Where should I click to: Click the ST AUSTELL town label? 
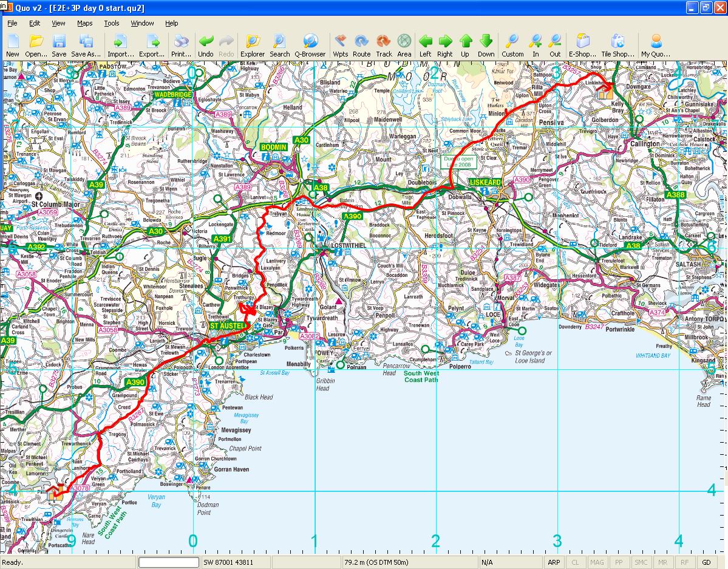[x=227, y=325]
